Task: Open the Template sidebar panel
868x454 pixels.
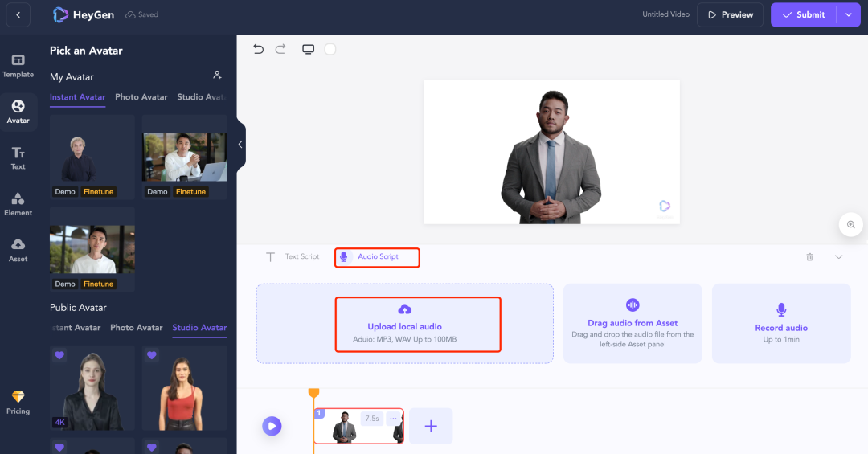Action: pyautogui.click(x=18, y=66)
